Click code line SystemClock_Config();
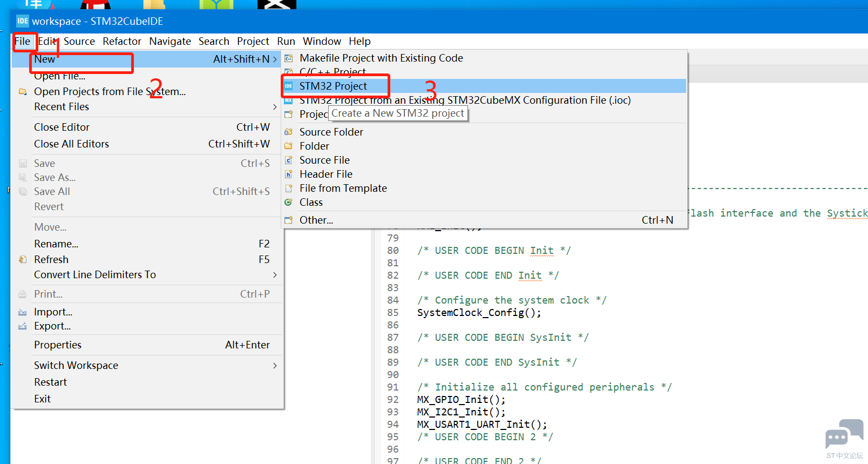Viewport: 868px width, 464px height. tap(479, 313)
